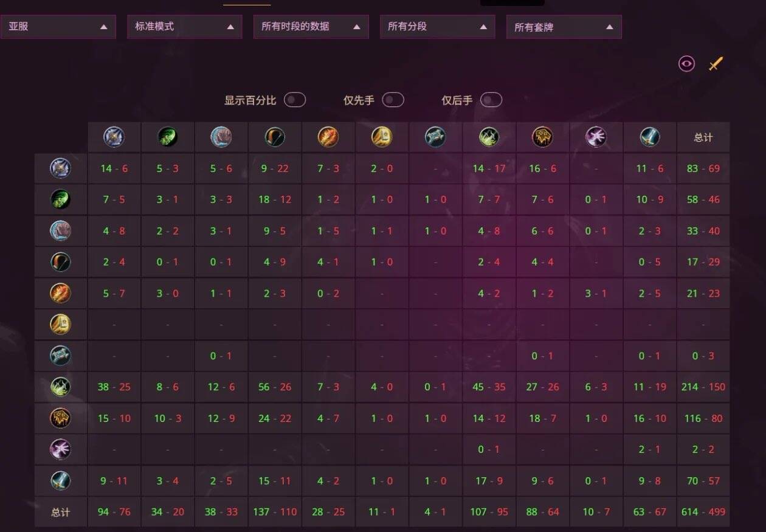This screenshot has width=766, height=532.
Task: Click the Mage fire icon in column header
Action: click(x=328, y=137)
